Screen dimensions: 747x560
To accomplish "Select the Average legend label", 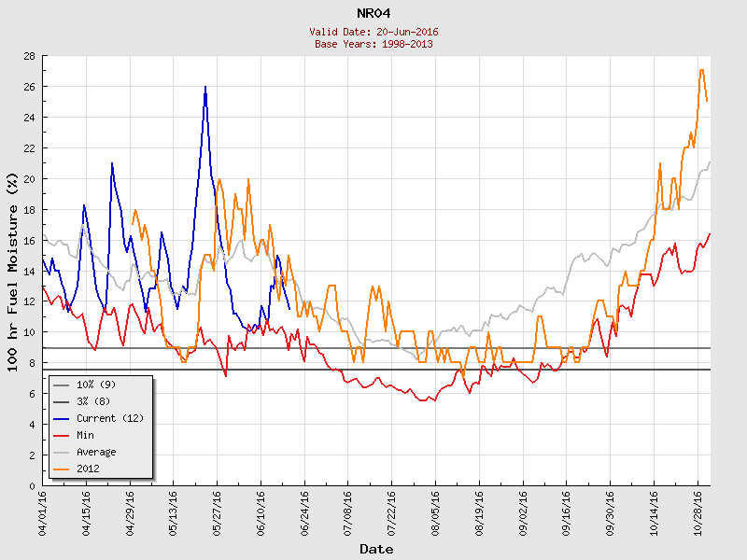I will tap(98, 452).
